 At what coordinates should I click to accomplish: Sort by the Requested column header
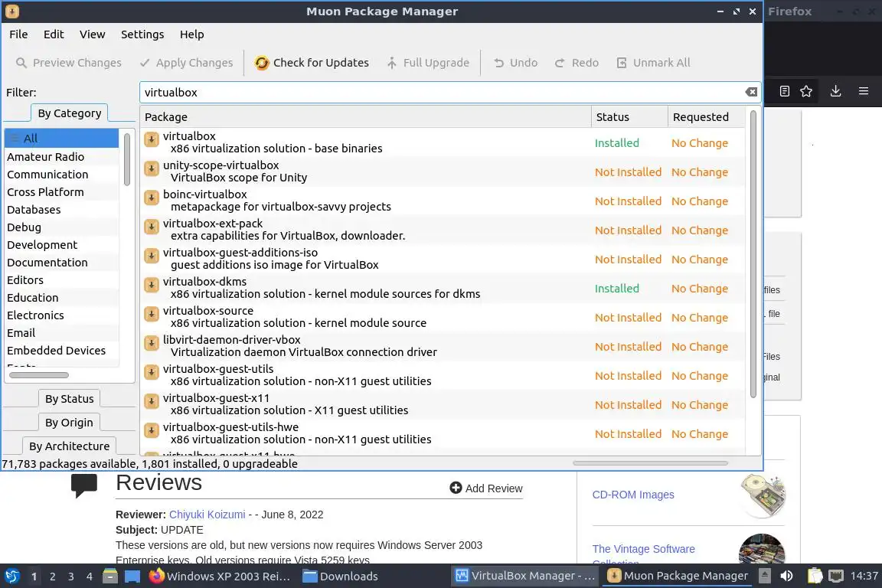(x=707, y=116)
